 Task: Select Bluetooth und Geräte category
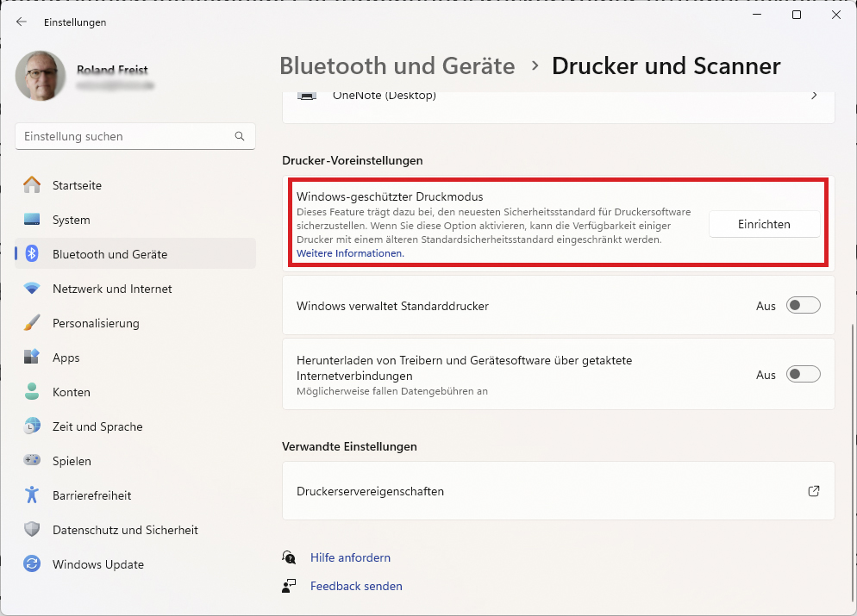pos(135,254)
